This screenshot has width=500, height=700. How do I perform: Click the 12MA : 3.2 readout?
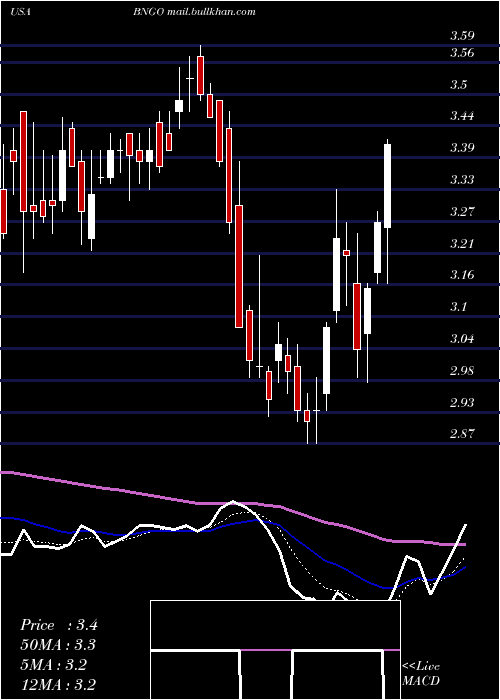[x=58, y=685]
